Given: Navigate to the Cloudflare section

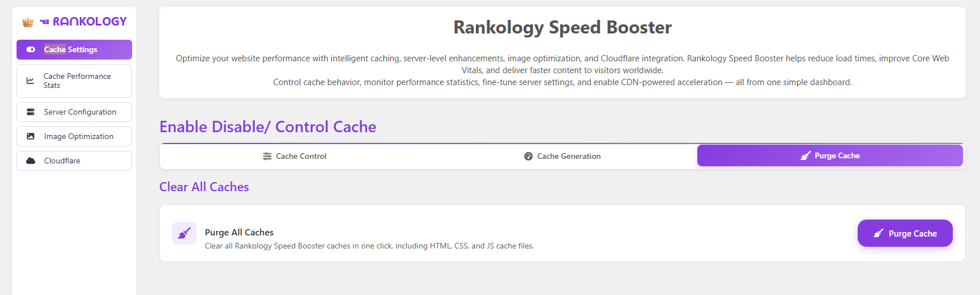Looking at the screenshot, I should point(62,161).
